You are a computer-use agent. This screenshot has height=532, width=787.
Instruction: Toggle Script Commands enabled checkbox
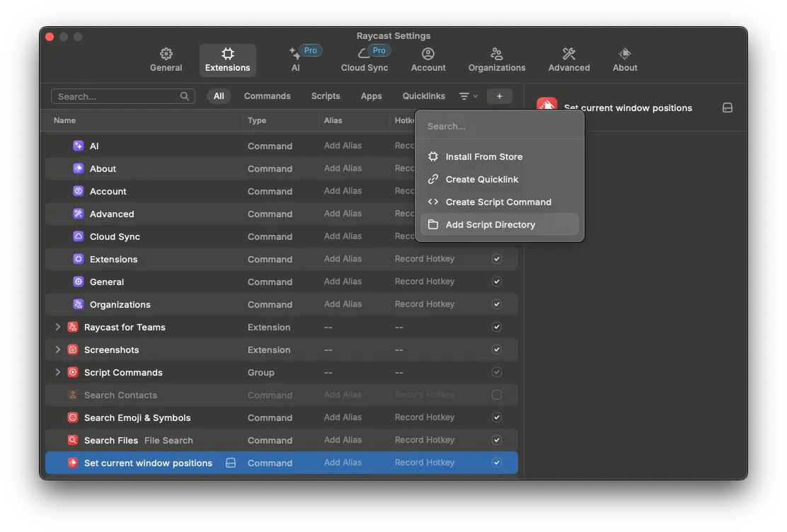(496, 372)
